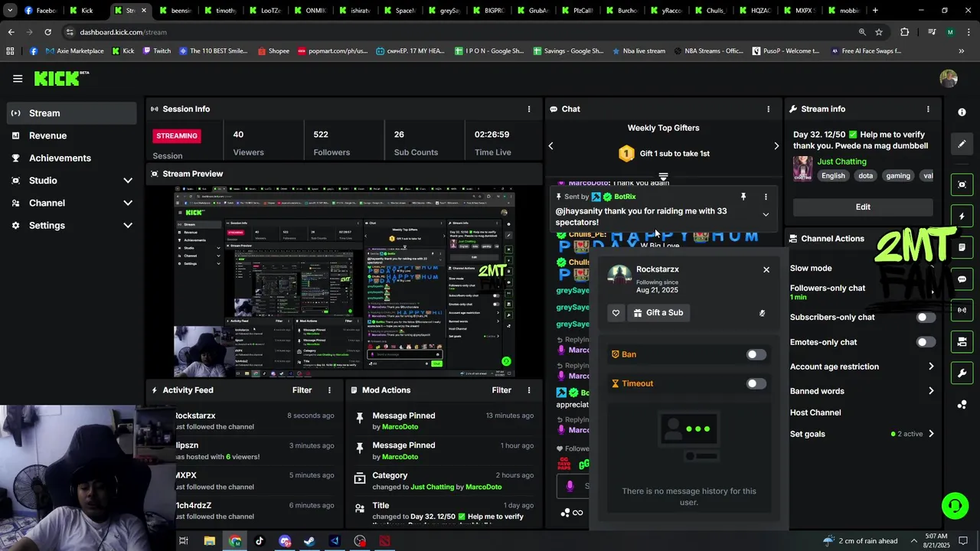
Task: Open the Chat panel three-dot menu
Action: point(768,109)
